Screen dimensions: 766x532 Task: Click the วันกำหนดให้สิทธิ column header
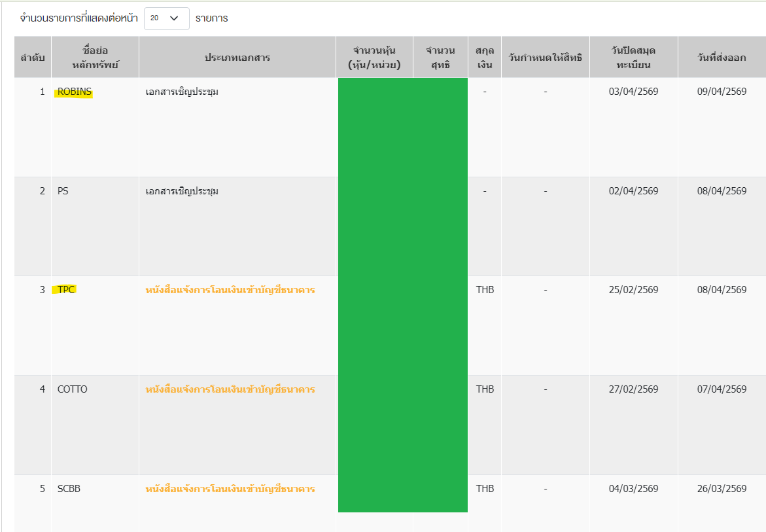click(546, 58)
